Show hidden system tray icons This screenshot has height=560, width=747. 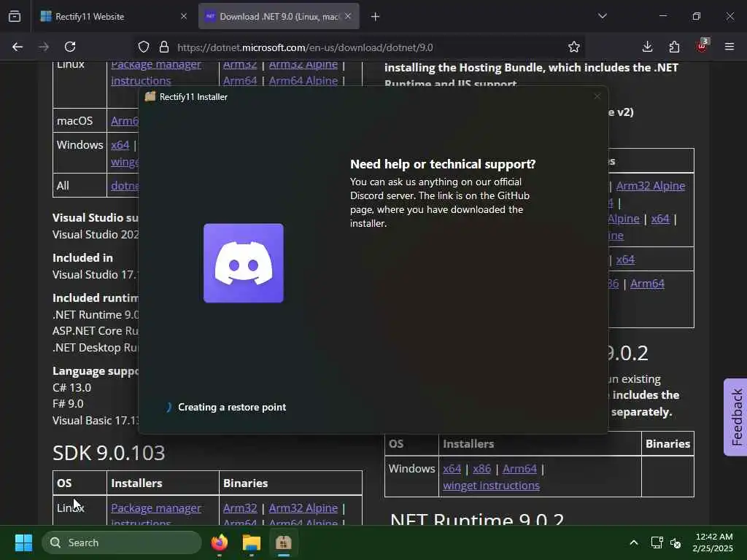click(634, 542)
